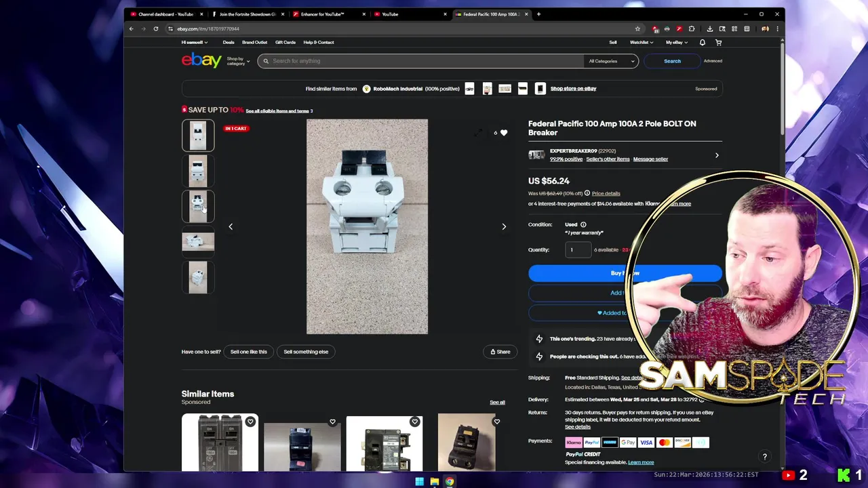868x488 pixels.
Task: Open Chrome profile avatar
Action: 765,28
